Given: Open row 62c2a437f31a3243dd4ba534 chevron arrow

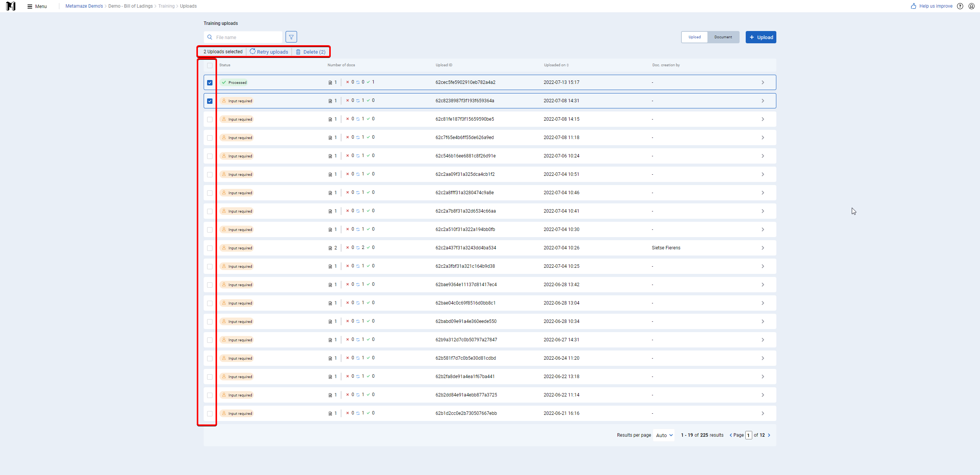Looking at the screenshot, I should (x=763, y=248).
